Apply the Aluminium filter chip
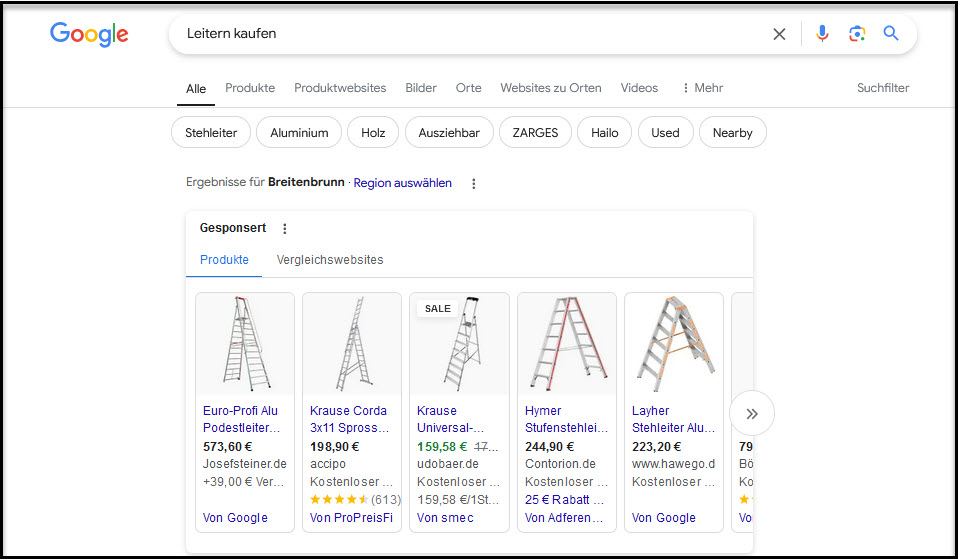The image size is (958, 559). click(x=299, y=133)
